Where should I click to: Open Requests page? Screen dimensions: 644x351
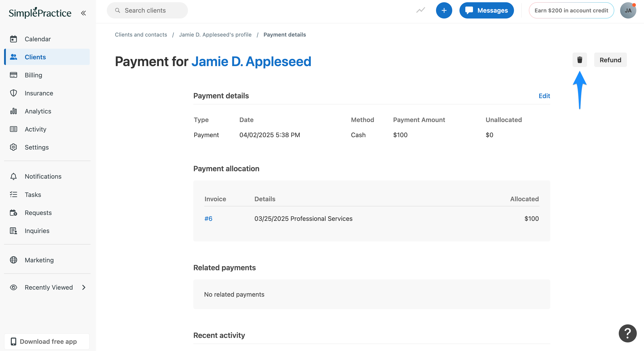(x=47, y=212)
